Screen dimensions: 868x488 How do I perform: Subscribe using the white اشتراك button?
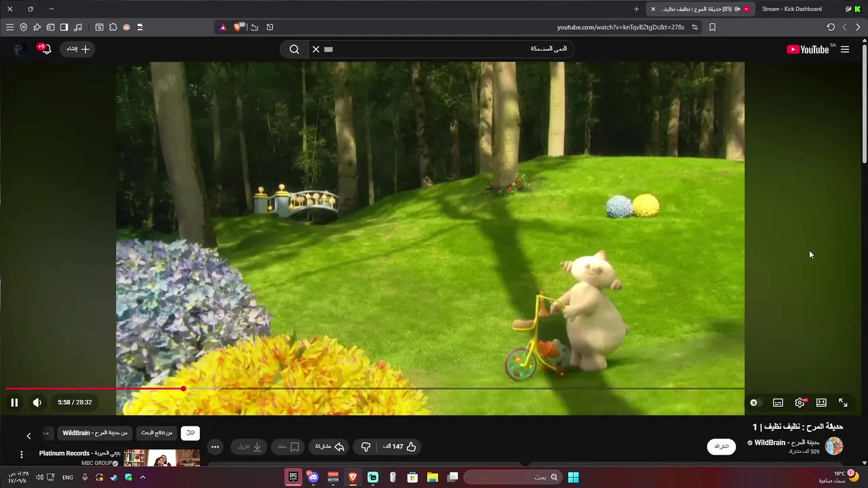722,447
